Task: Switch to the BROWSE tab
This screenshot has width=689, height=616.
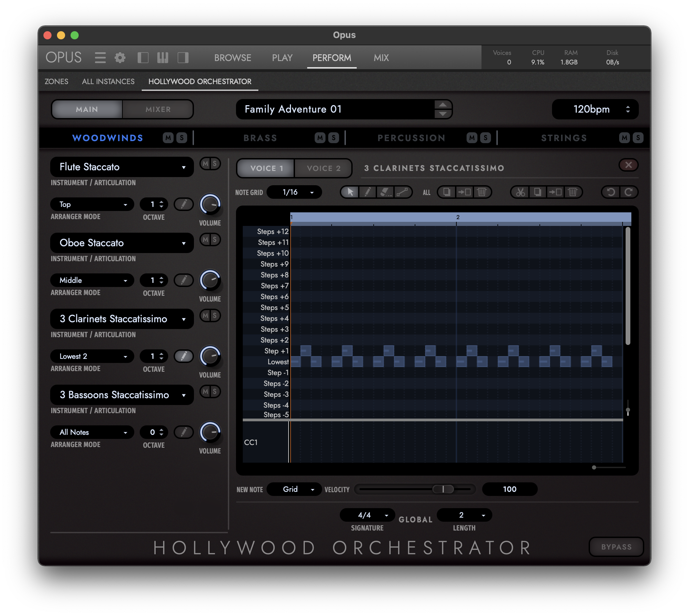Action: [x=233, y=58]
